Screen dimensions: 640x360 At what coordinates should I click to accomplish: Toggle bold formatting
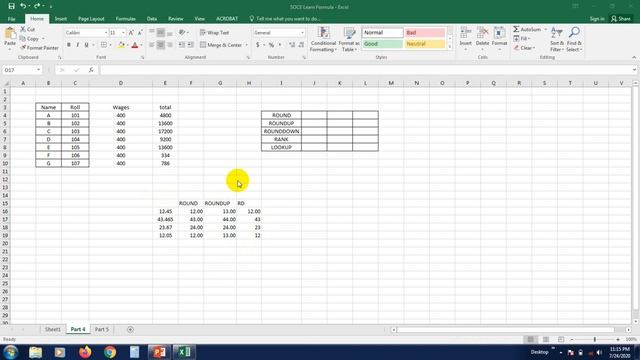[x=69, y=45]
